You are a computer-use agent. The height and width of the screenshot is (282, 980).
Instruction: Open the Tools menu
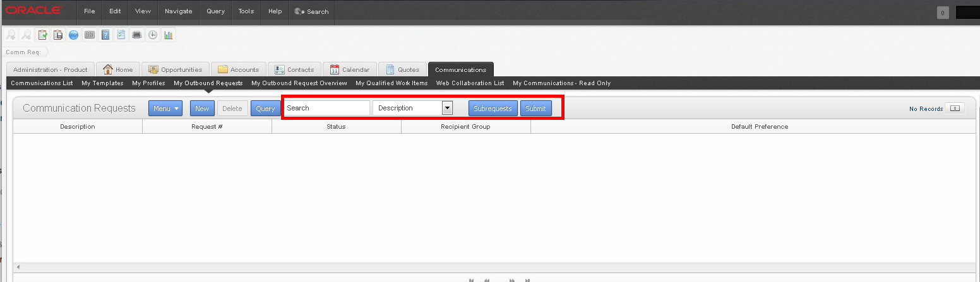tap(246, 11)
